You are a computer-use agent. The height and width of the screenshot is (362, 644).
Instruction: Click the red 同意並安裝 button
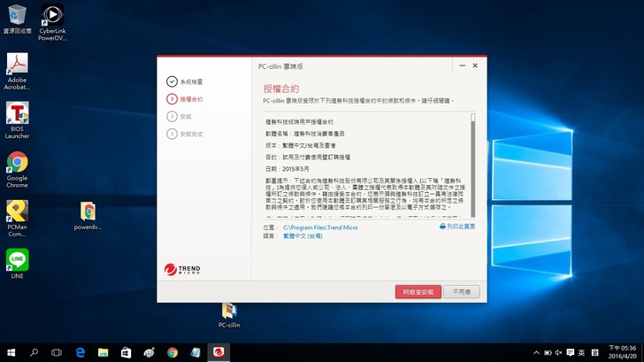click(x=418, y=291)
